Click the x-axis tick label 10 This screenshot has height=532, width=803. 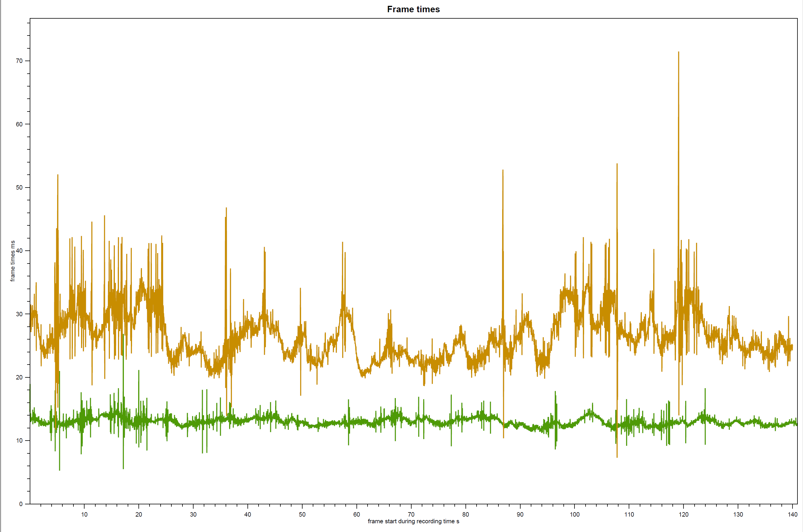coord(84,514)
